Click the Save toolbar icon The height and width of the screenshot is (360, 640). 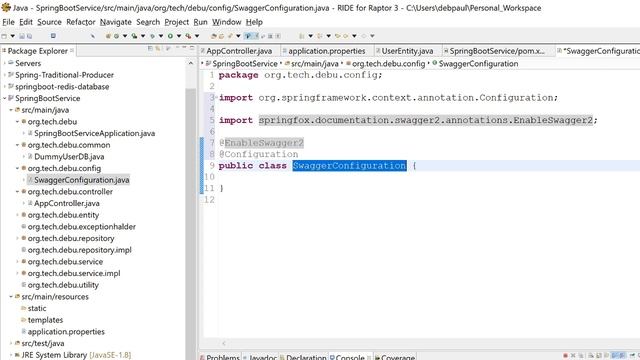click(x=22, y=36)
